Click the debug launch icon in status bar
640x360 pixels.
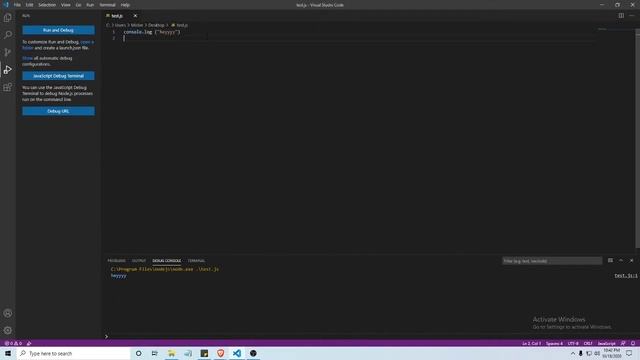coord(29,343)
